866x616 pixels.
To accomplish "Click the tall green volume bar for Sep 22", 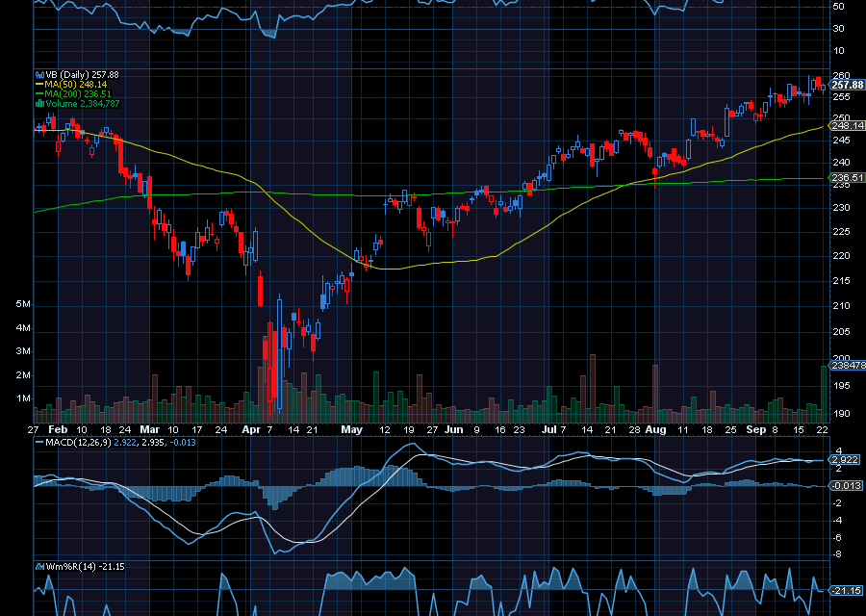I will [x=824, y=394].
